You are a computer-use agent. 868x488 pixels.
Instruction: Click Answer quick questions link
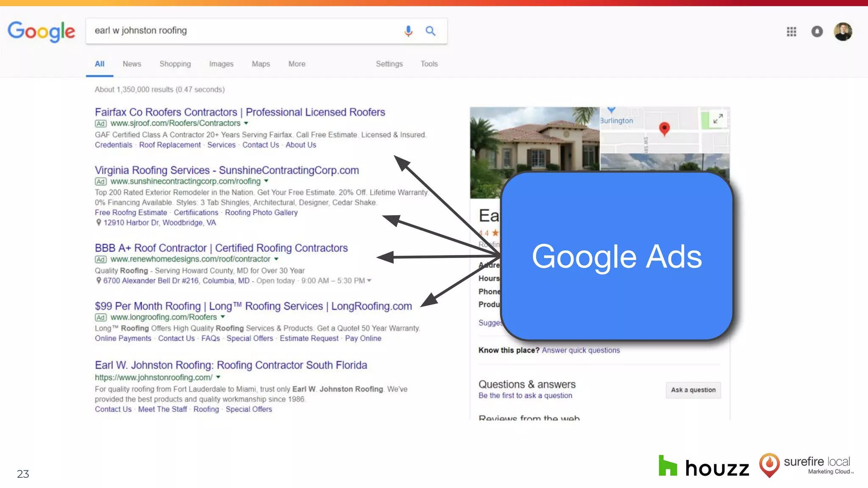tap(581, 350)
